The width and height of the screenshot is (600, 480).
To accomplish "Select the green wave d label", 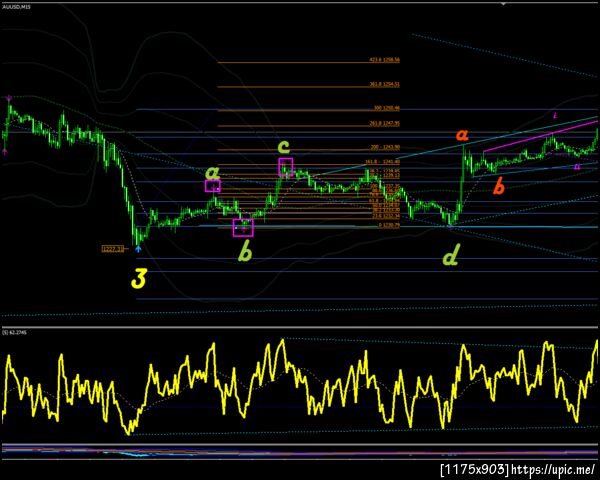I will 450,256.
